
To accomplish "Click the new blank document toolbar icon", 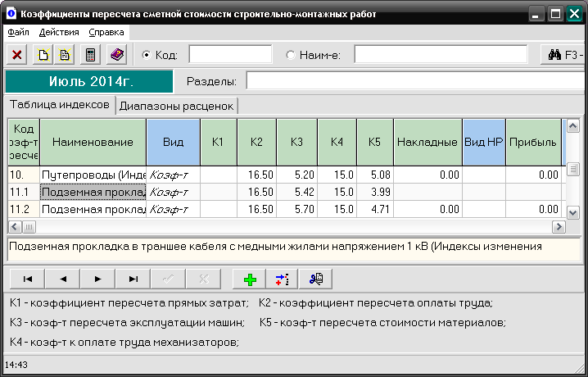I will click(43, 55).
